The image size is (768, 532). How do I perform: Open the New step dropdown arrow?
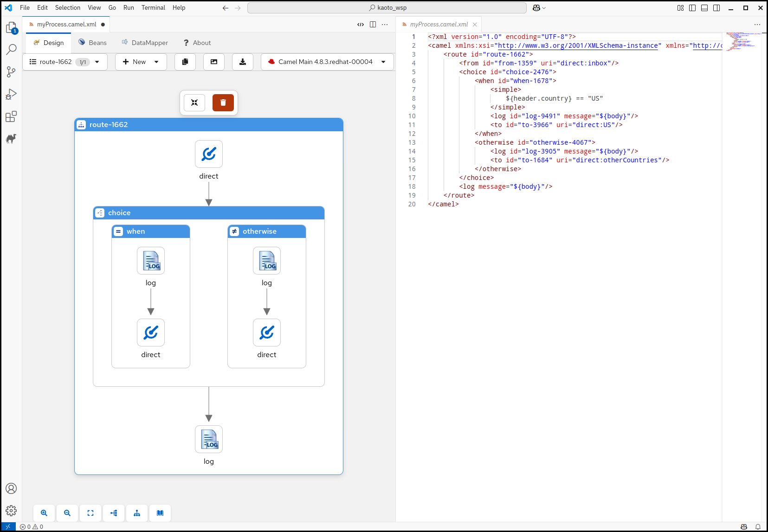(156, 62)
